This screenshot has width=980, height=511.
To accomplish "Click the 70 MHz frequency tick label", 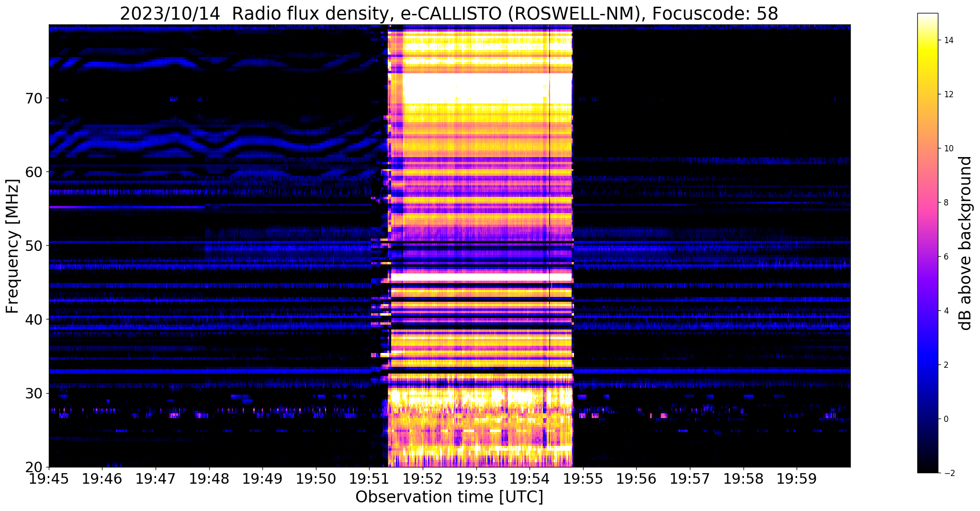I will 34,98.
